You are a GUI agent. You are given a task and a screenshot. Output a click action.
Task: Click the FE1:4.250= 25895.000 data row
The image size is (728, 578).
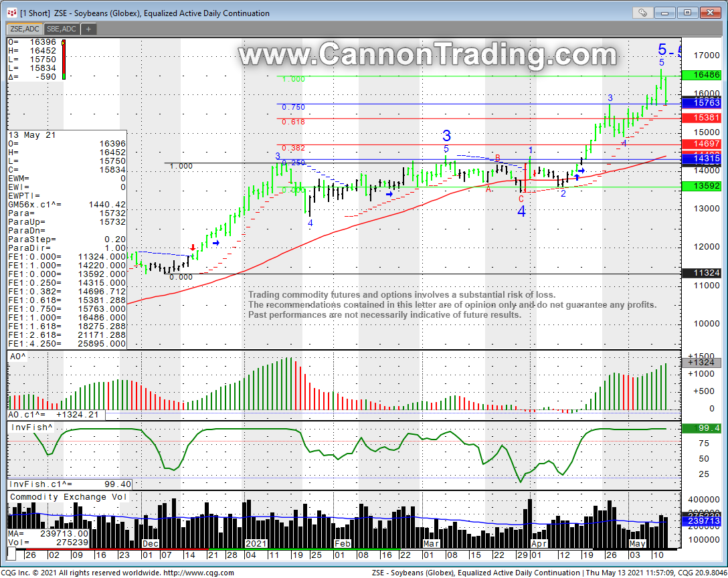coord(67,344)
